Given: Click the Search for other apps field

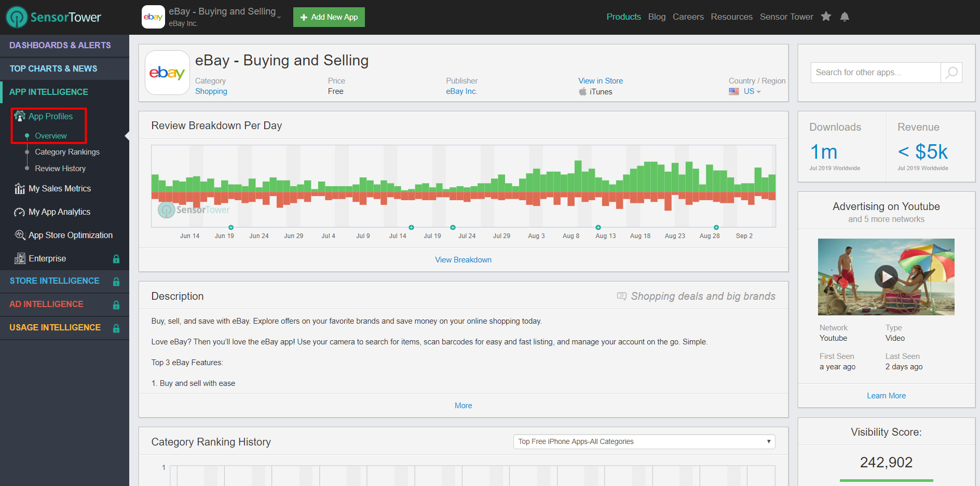Looking at the screenshot, I should tap(876, 73).
